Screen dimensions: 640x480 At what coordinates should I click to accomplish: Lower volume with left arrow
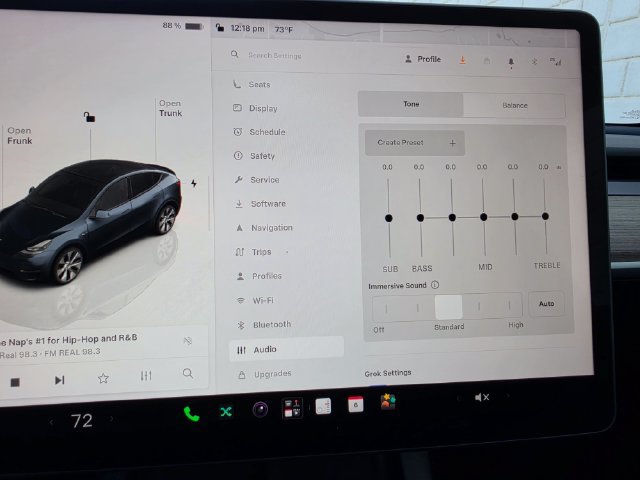458,398
